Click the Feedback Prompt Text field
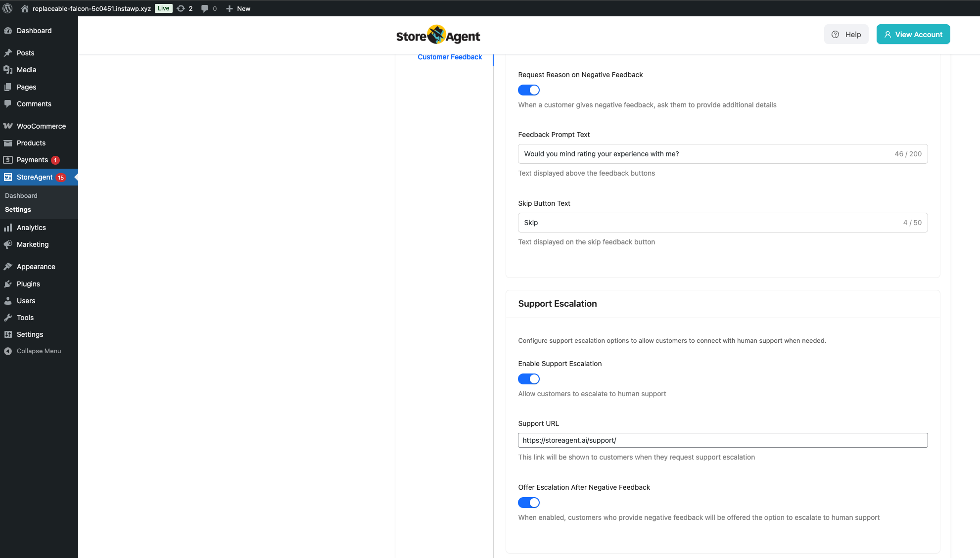The image size is (980, 558). point(702,154)
